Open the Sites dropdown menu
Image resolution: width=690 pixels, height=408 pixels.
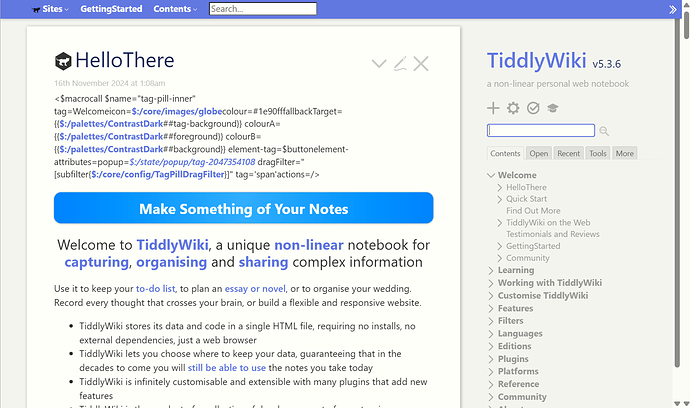[x=50, y=9]
